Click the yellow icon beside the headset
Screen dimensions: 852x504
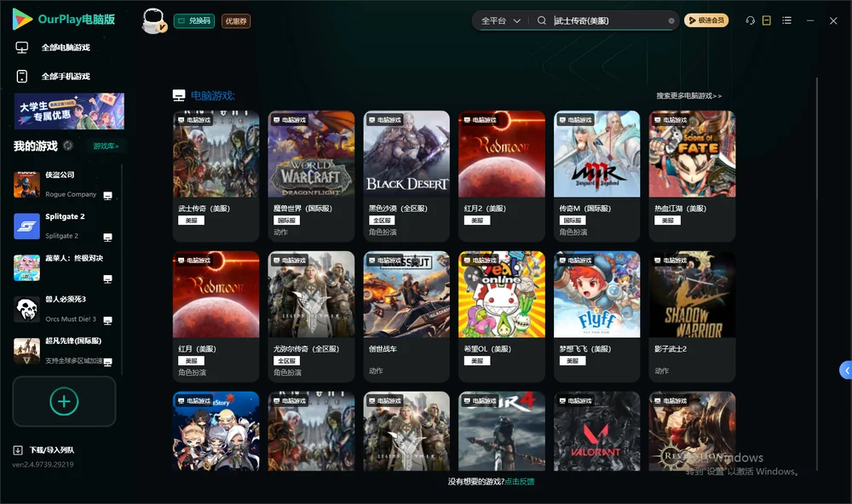[x=767, y=20]
